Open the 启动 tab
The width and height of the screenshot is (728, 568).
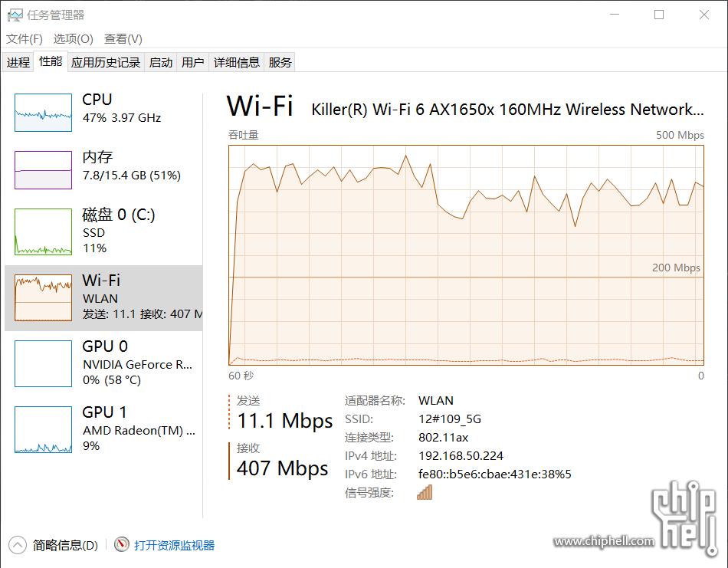pos(160,62)
